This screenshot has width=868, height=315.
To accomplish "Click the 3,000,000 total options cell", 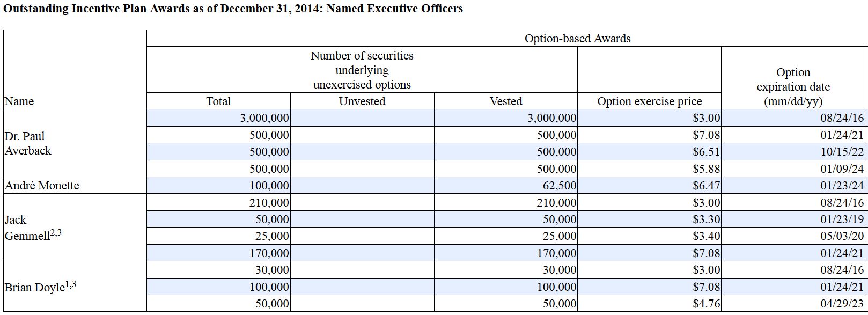I will tap(264, 118).
